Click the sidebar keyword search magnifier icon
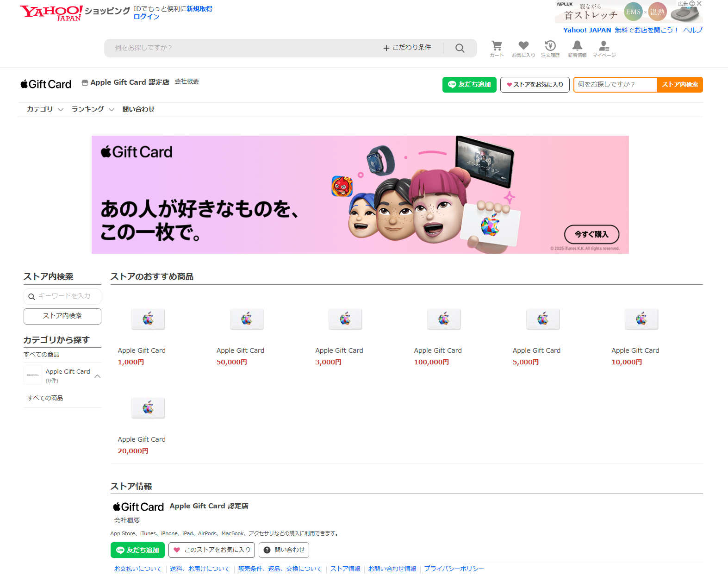 click(31, 297)
